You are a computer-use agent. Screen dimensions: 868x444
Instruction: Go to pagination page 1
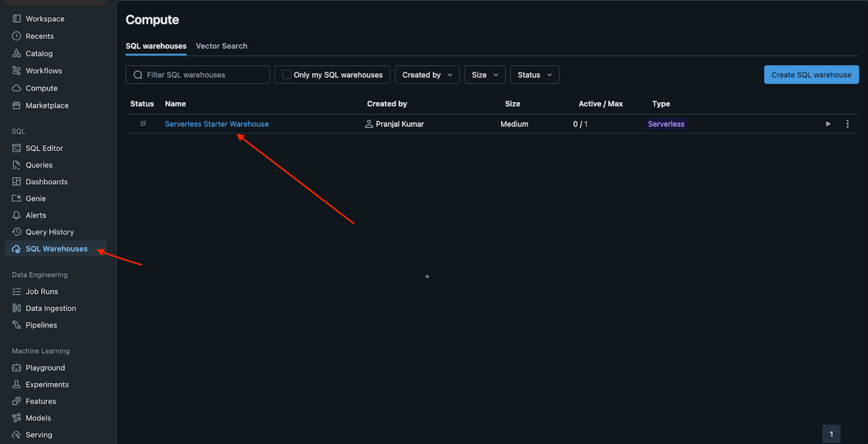click(831, 434)
